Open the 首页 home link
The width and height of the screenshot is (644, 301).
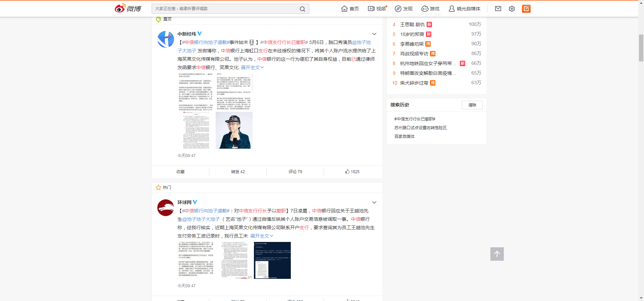tap(350, 9)
